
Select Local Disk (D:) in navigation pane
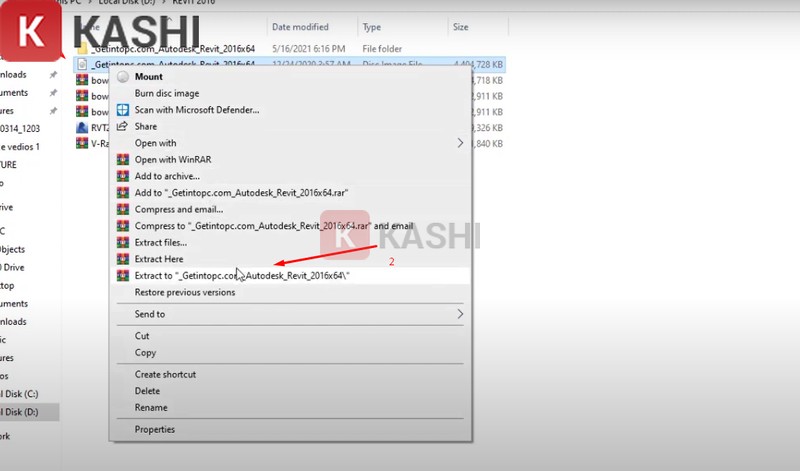click(x=19, y=412)
